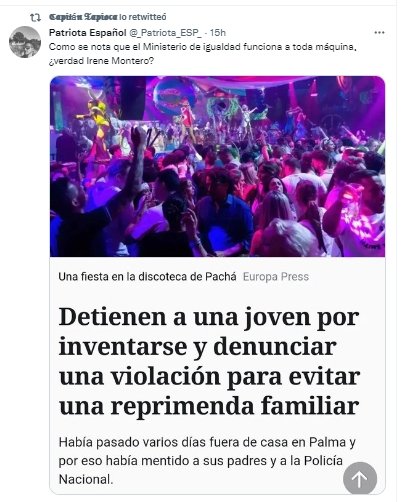Click the Patriota Español display name
This screenshot has width=401, height=502.
pyautogui.click(x=88, y=33)
